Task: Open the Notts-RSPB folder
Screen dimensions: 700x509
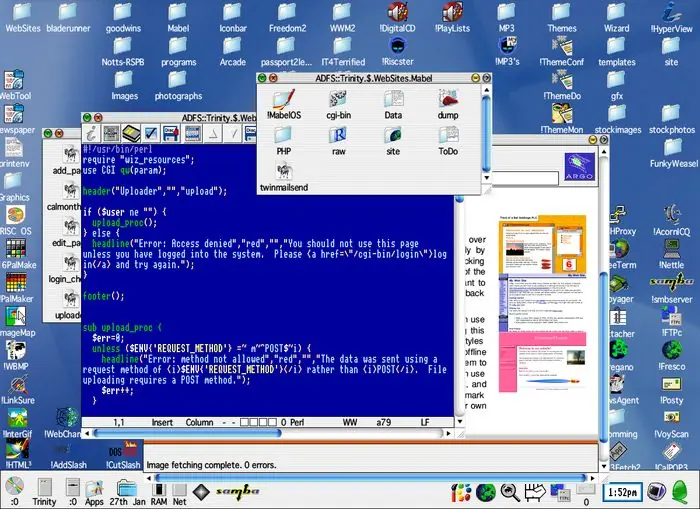Action: click(123, 51)
